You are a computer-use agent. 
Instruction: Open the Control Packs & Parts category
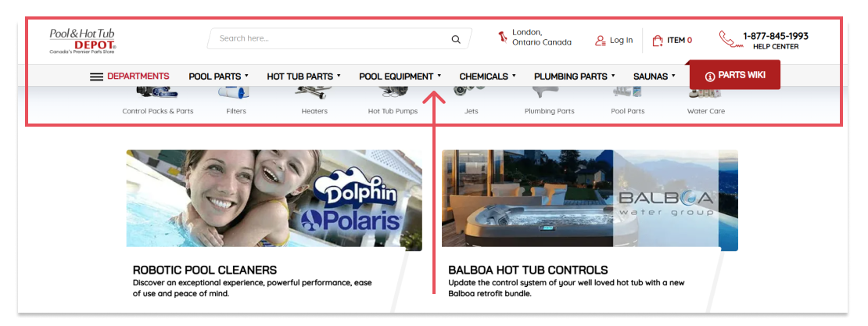[158, 101]
